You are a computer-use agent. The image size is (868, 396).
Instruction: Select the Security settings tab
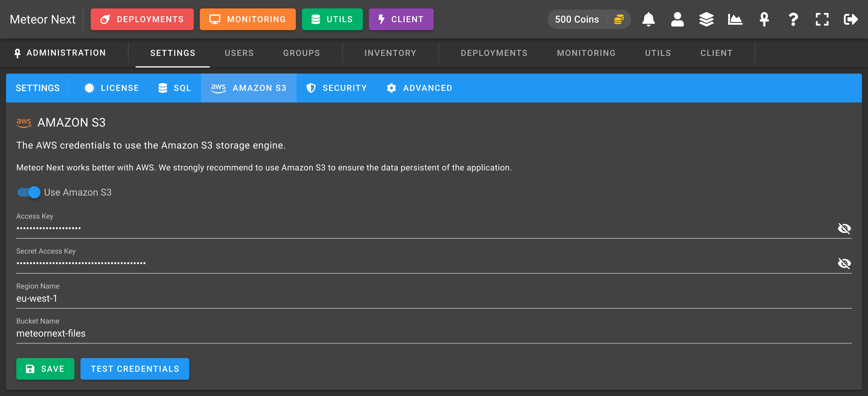point(336,88)
